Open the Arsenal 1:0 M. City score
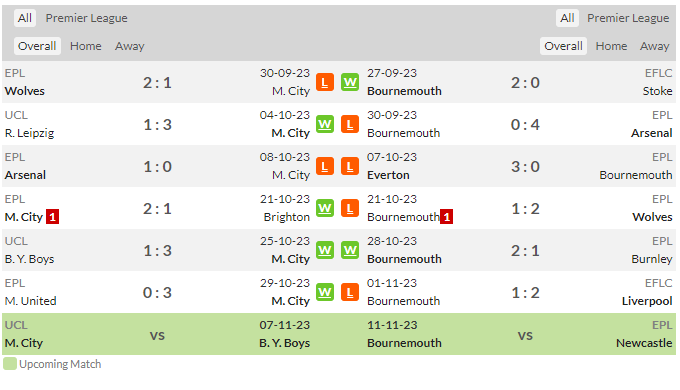The width and height of the screenshot is (680, 390). click(x=157, y=167)
